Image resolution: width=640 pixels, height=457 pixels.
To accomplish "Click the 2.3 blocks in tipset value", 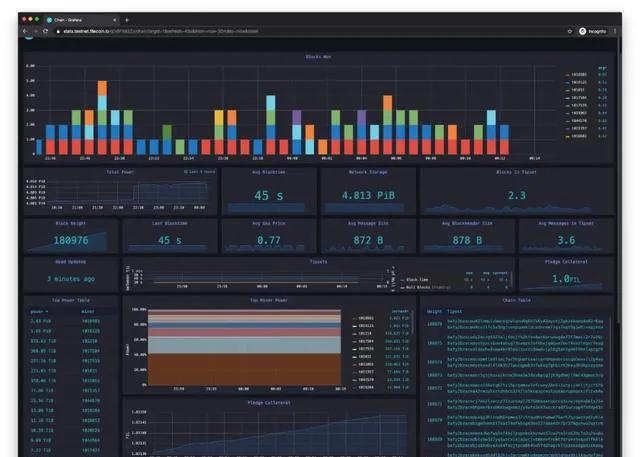I will [517, 195].
